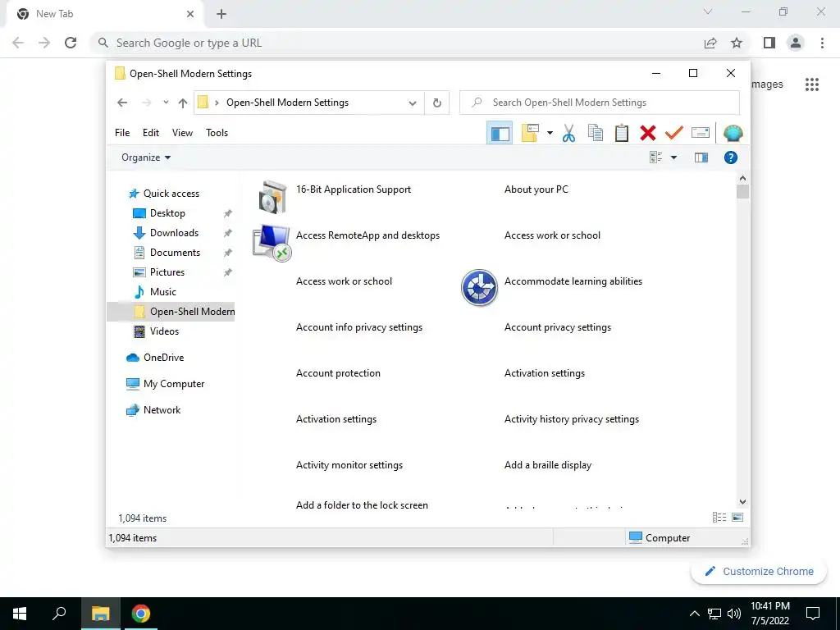Click the Email file toolbar icon
The image size is (840, 630).
(x=701, y=133)
